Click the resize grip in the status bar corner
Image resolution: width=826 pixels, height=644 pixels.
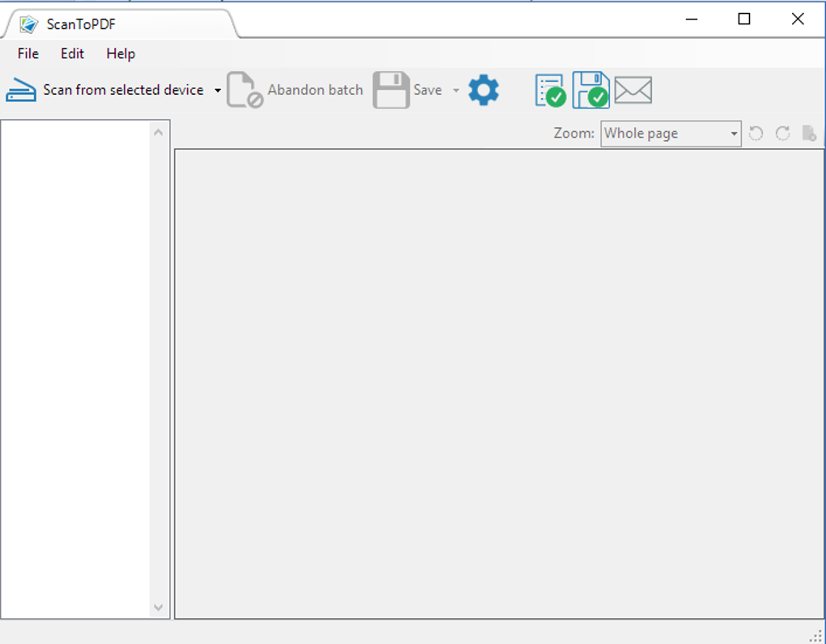(x=816, y=636)
